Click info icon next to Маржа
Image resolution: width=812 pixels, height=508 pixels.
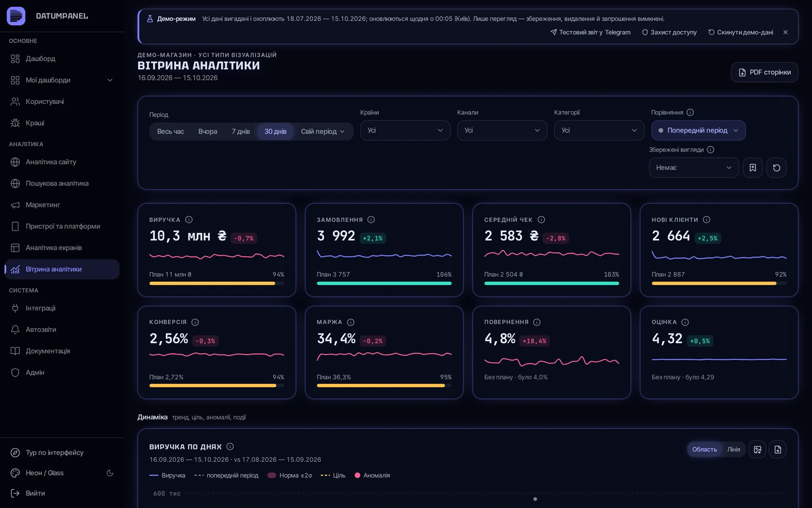pyautogui.click(x=351, y=322)
